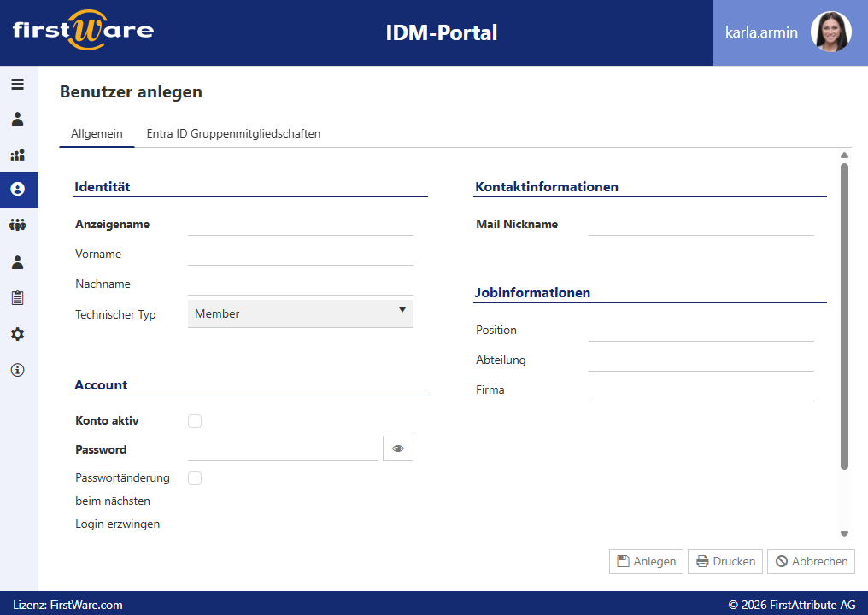Click karla.armin profile picture

tap(831, 32)
